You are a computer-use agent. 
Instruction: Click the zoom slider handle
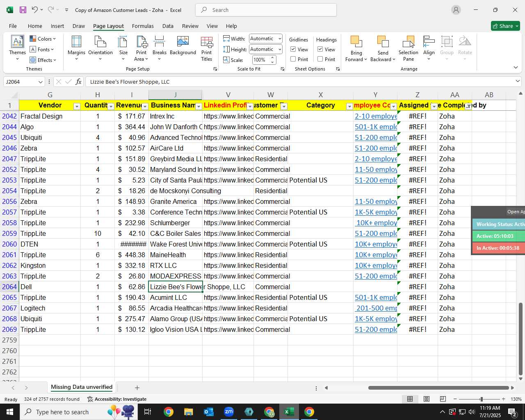(x=481, y=399)
